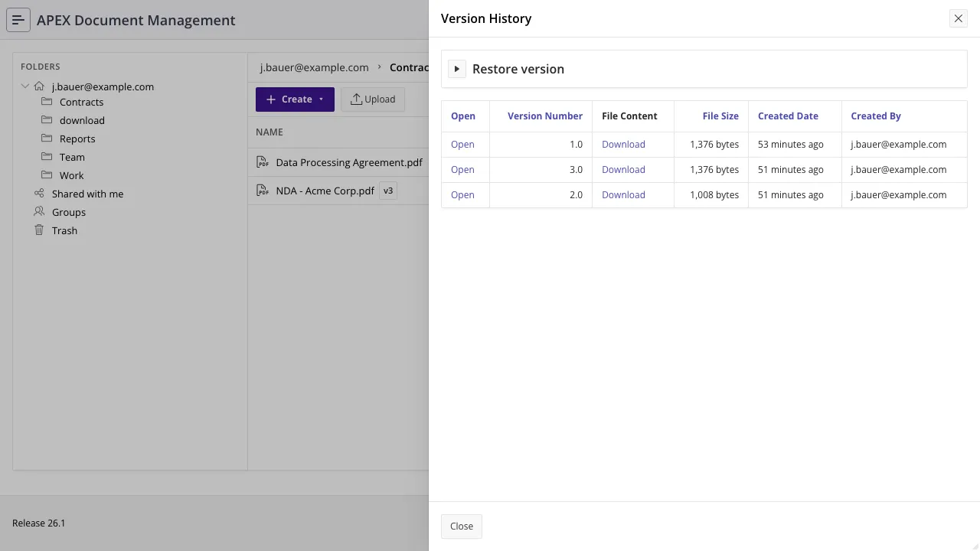
Task: Click the Upload button
Action: coord(373,99)
